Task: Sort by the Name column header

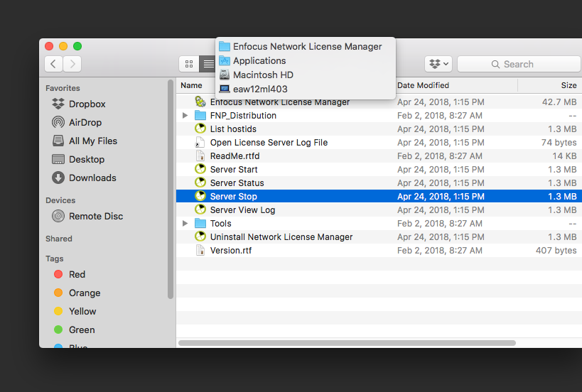Action: tap(192, 85)
